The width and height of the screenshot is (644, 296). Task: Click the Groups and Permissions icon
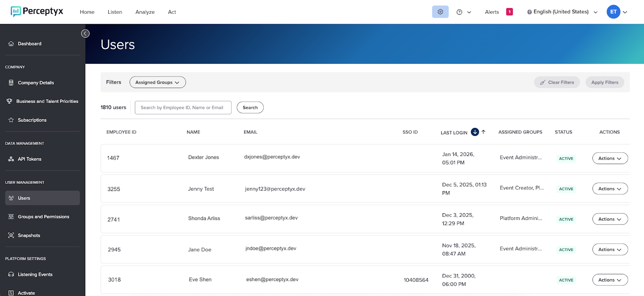coord(11,217)
